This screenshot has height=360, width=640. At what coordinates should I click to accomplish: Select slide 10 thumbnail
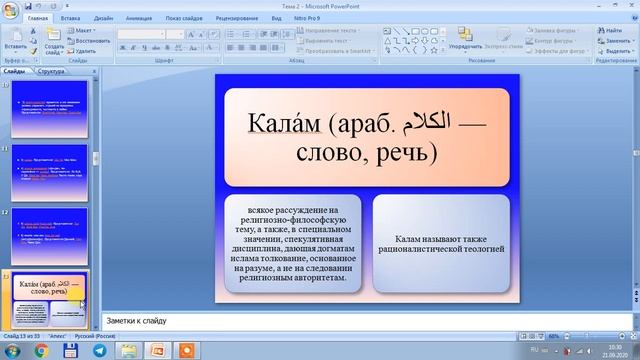(49, 109)
